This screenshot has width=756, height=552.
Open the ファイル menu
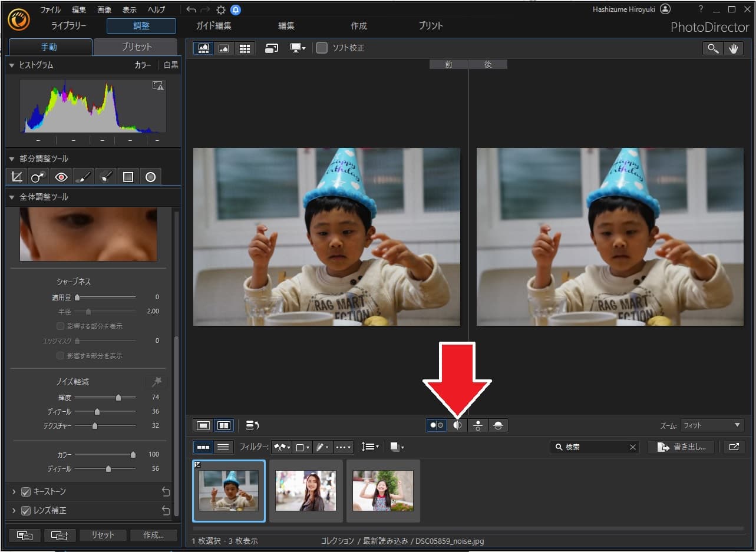[x=50, y=9]
